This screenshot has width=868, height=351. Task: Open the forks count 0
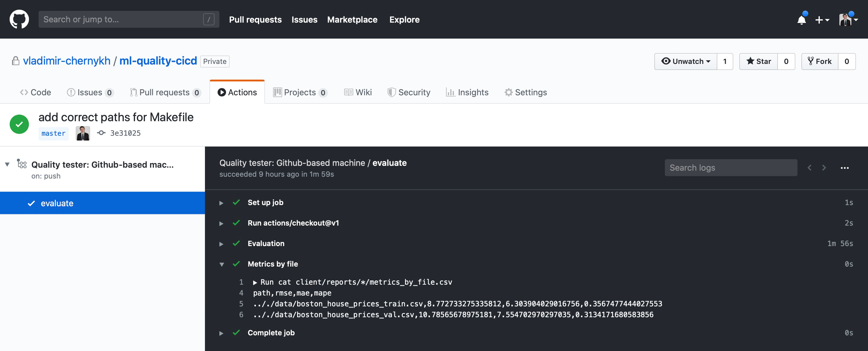(846, 62)
